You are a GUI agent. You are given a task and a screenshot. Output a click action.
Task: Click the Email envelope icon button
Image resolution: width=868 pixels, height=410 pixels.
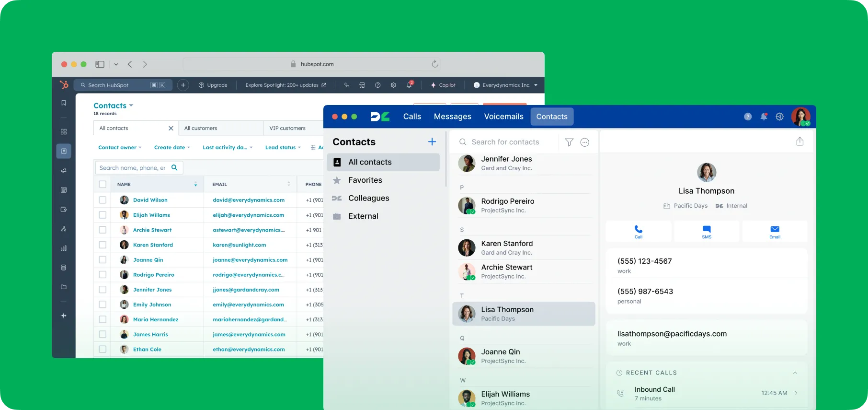click(x=775, y=231)
